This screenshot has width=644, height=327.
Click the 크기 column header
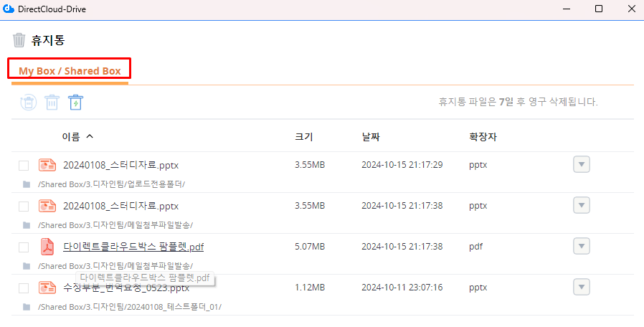pos(304,137)
